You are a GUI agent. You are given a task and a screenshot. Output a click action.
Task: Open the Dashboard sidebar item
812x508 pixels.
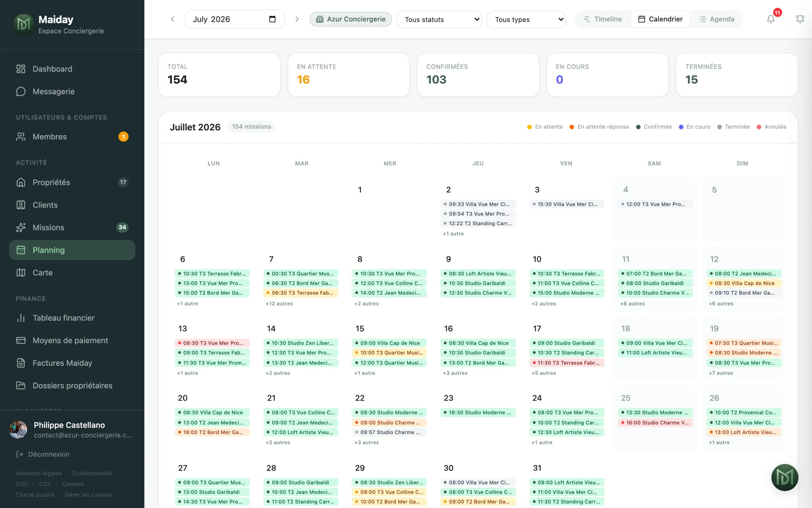72,69
